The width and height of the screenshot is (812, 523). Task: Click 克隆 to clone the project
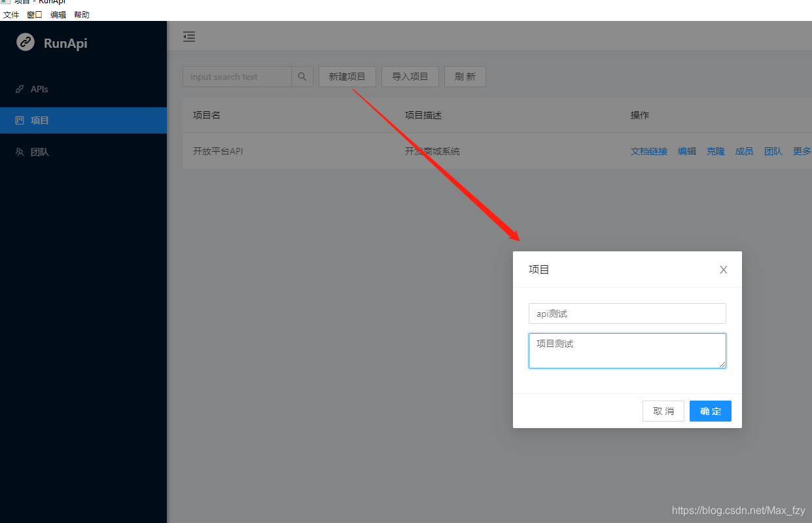pyautogui.click(x=715, y=151)
